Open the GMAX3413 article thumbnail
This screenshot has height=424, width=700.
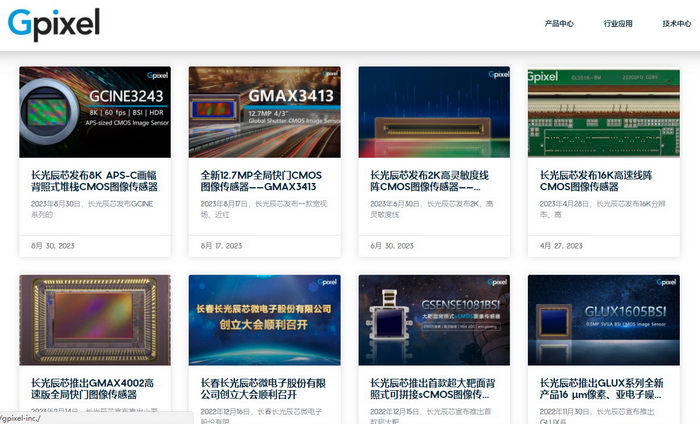point(264,112)
